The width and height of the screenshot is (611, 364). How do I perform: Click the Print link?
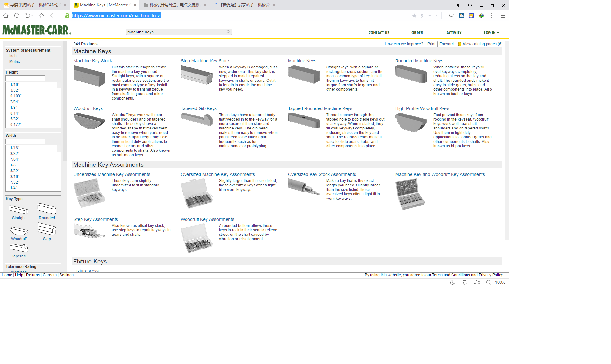click(x=431, y=44)
